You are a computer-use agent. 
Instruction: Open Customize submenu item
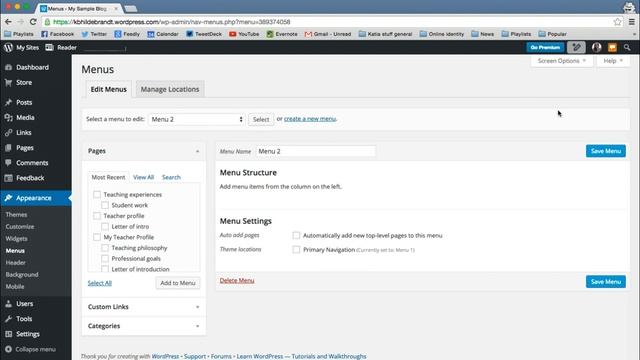point(20,227)
